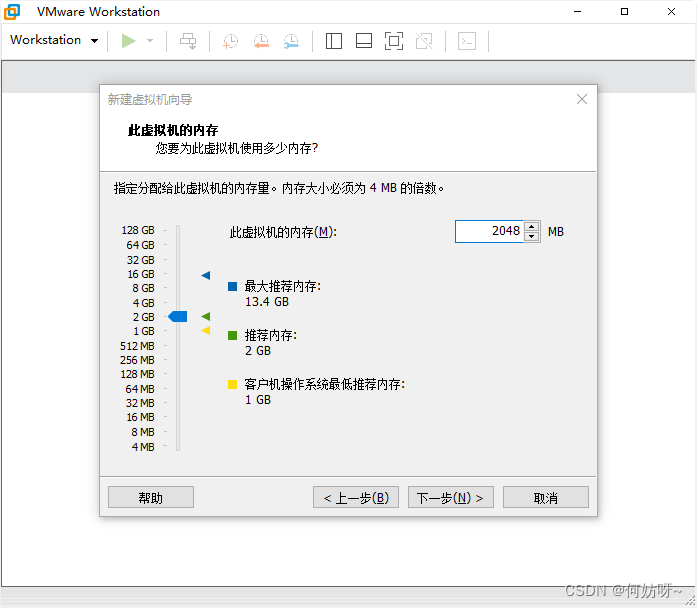Select the 64 MB label on memory scale
This screenshot has height=608, width=697.
pyautogui.click(x=140, y=389)
